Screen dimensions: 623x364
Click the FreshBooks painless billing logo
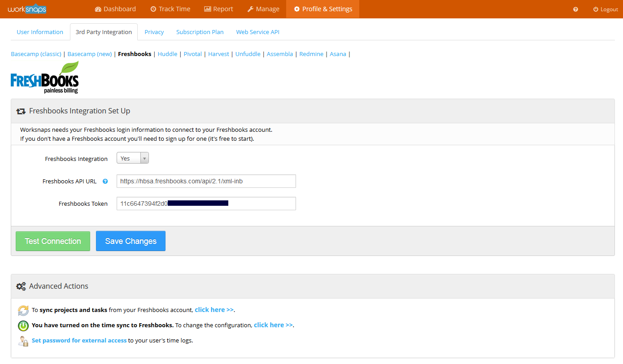click(44, 78)
